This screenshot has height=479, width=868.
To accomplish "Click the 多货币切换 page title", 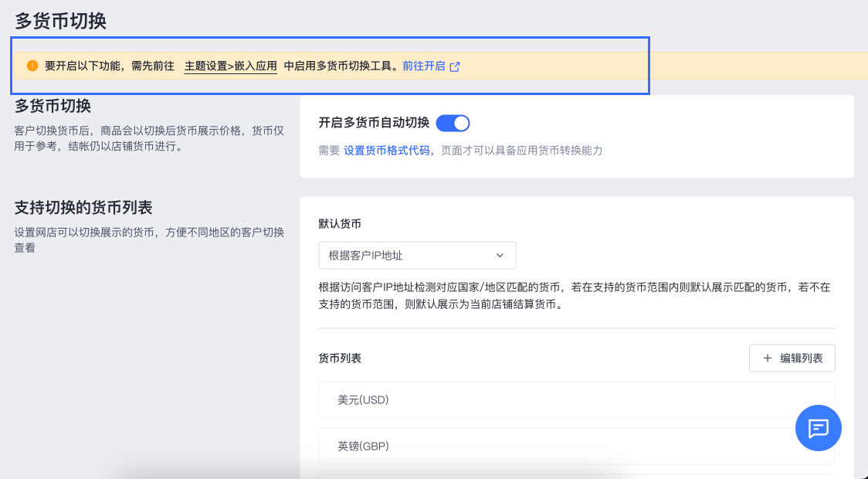I will click(x=60, y=21).
